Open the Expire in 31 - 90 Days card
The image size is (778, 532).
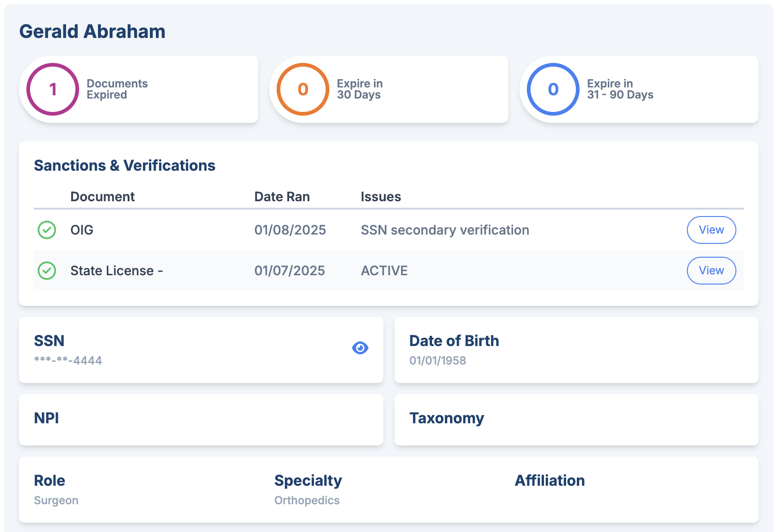pyautogui.click(x=639, y=89)
